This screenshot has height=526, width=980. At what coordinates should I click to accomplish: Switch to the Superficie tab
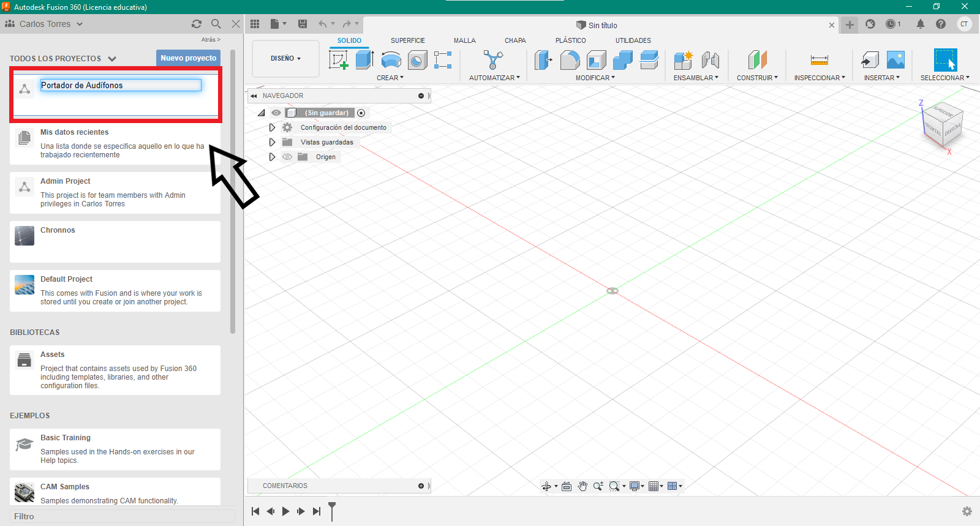[x=408, y=40]
